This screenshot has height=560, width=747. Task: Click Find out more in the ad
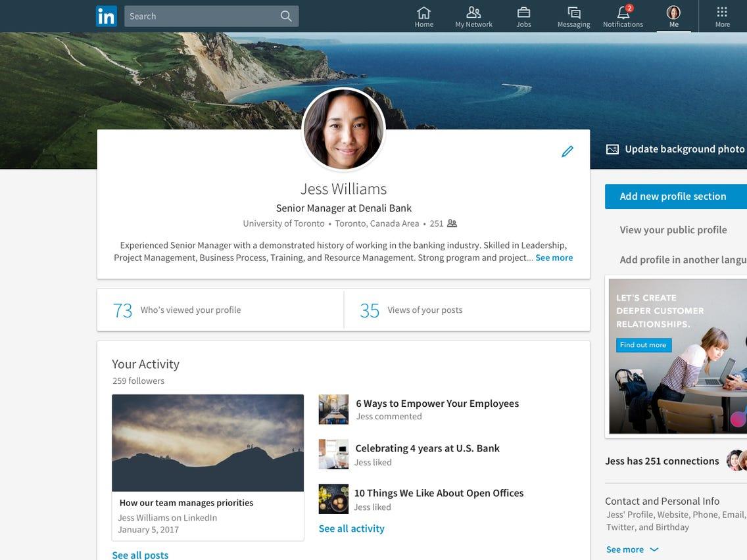(643, 345)
